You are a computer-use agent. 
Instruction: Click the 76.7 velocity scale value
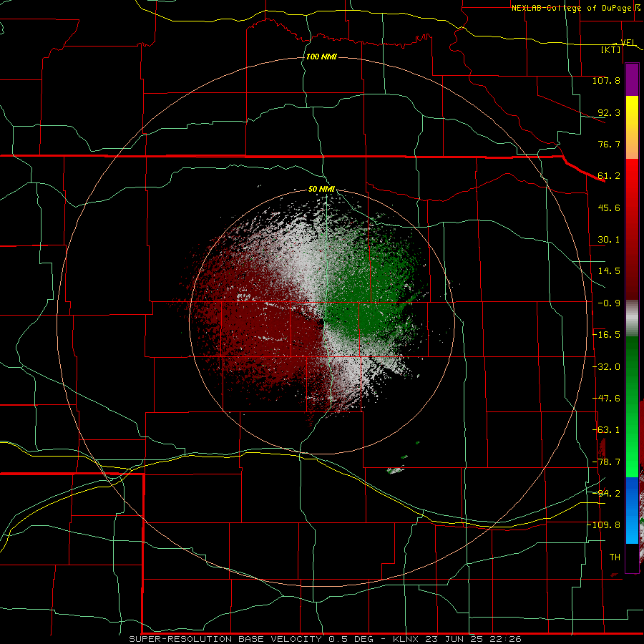click(x=609, y=144)
